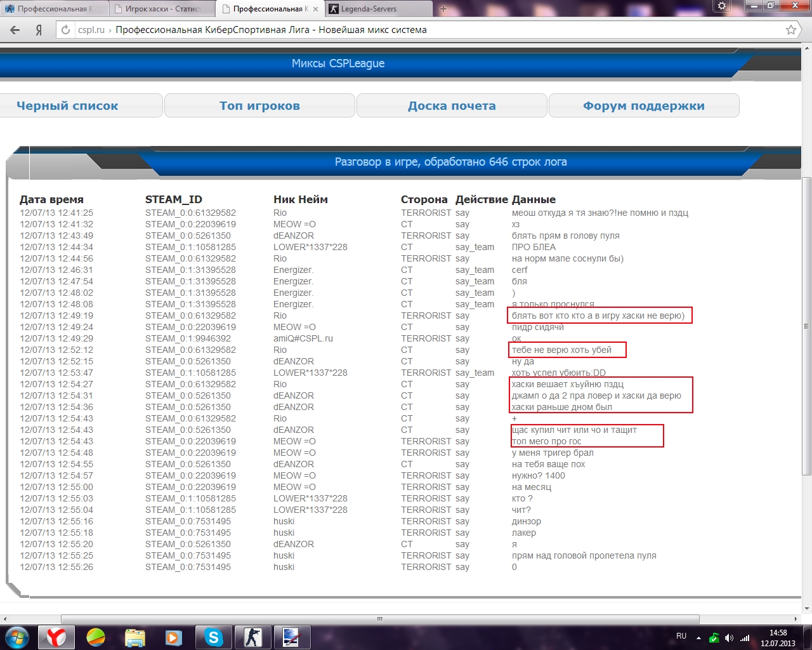This screenshot has width=812, height=650.
Task: Open the volume speaker tray icon
Action: (729, 638)
